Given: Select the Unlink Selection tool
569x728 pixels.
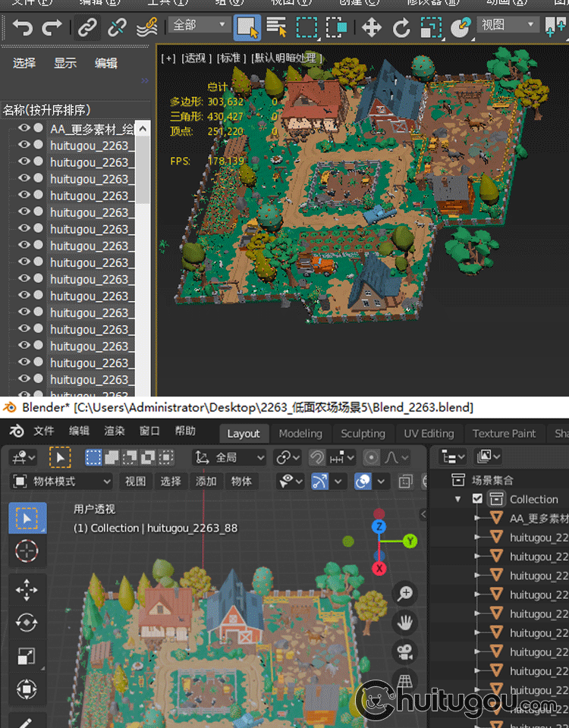Looking at the screenshot, I should click(x=116, y=27).
